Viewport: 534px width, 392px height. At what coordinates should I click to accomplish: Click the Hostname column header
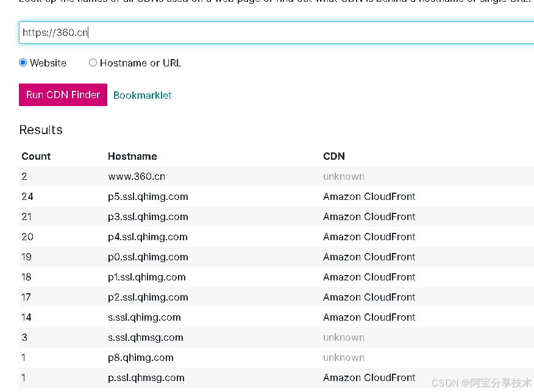coord(132,156)
